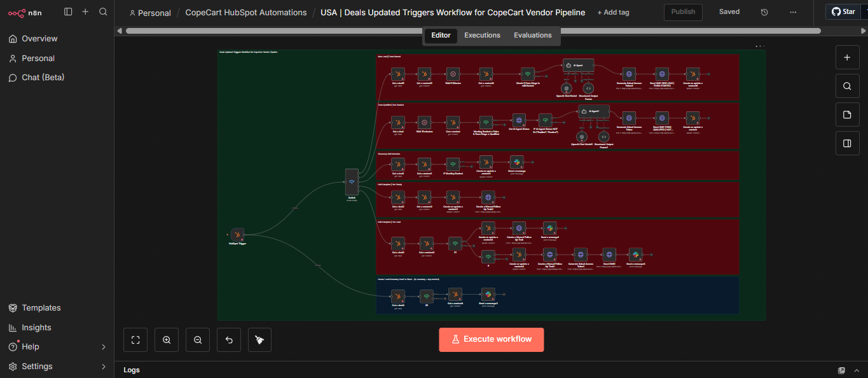The height and width of the screenshot is (378, 868).
Task: Select the If2 node in the blue section
Action: (427, 297)
